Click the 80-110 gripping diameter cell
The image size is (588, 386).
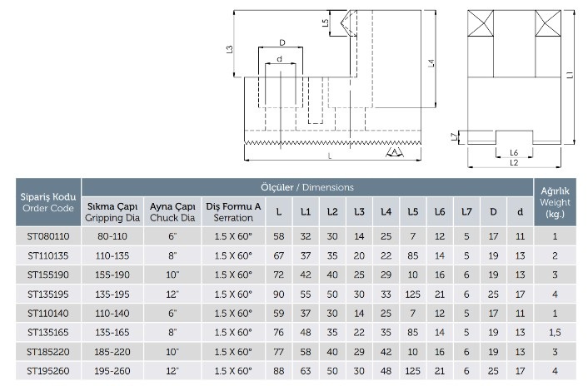[112, 237]
